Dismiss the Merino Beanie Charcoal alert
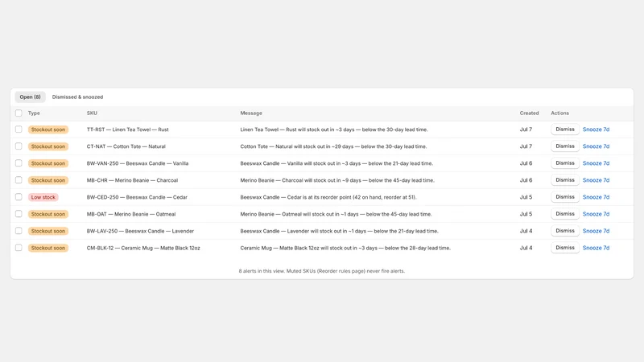 coord(565,179)
